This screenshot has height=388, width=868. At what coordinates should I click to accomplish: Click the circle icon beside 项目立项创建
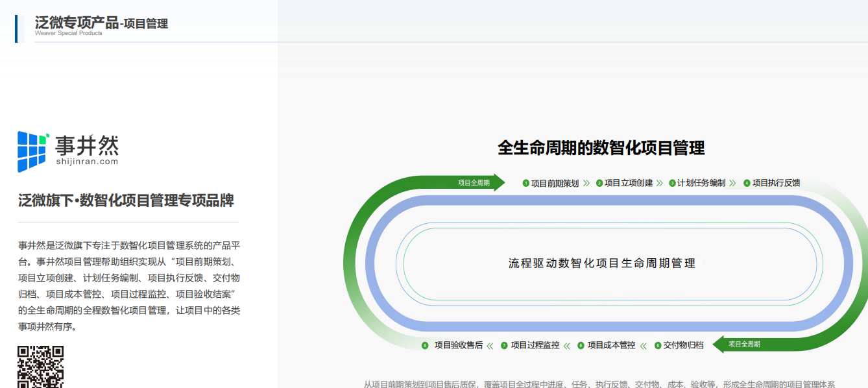(x=598, y=182)
